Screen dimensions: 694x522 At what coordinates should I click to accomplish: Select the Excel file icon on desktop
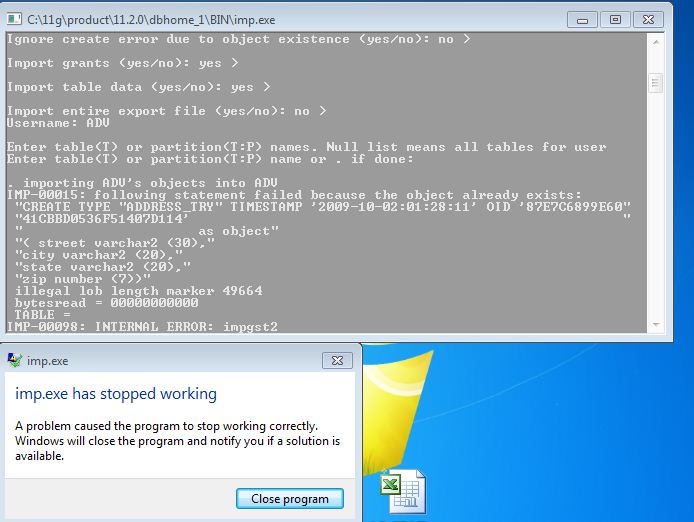tap(403, 491)
